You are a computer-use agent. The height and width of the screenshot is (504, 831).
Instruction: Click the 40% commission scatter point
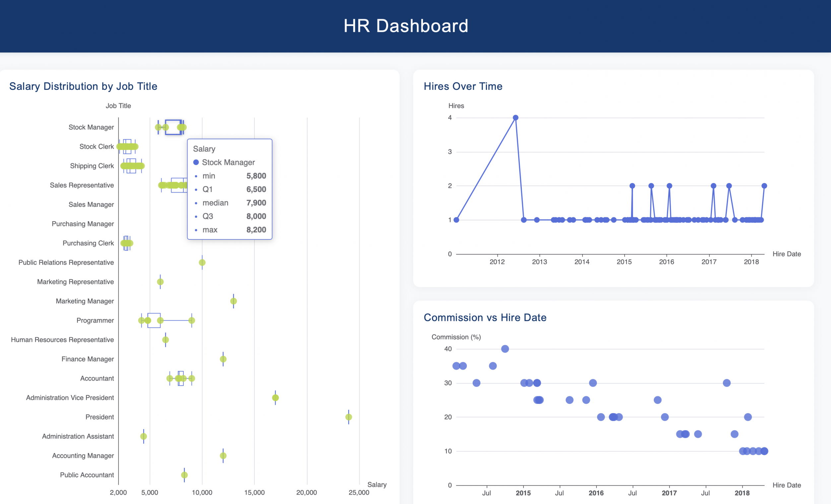click(x=505, y=348)
